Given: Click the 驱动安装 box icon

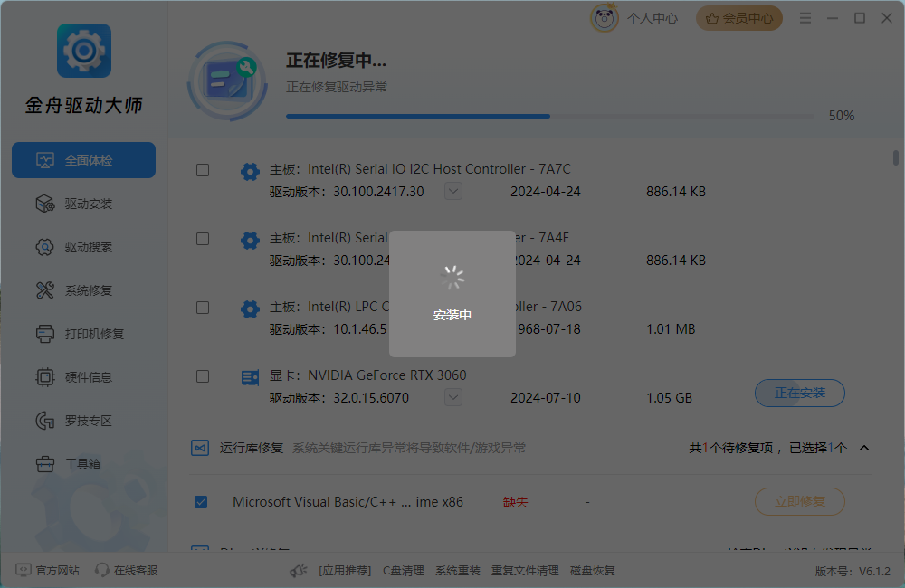Looking at the screenshot, I should click(45, 204).
